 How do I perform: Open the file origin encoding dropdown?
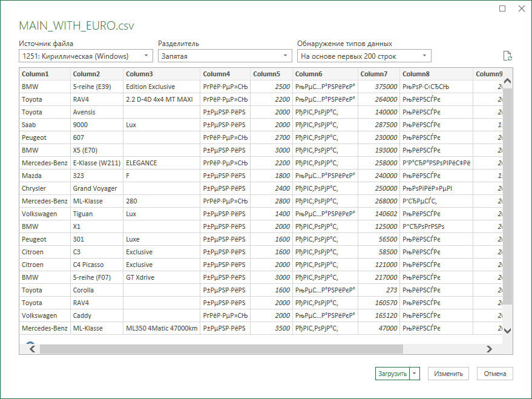point(86,56)
